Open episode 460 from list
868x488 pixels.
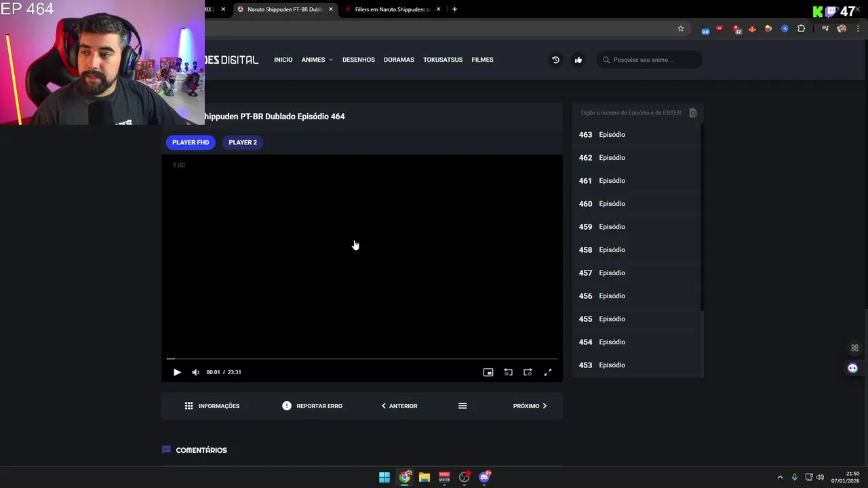(635, 204)
